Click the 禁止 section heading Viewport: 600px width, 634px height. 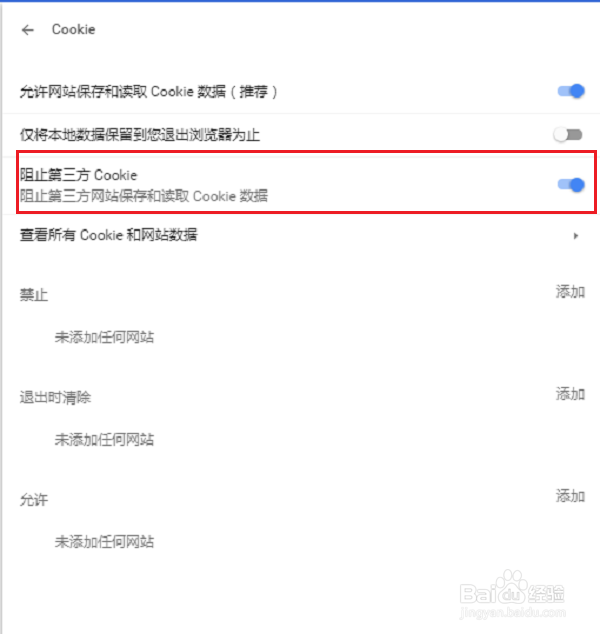tap(34, 294)
